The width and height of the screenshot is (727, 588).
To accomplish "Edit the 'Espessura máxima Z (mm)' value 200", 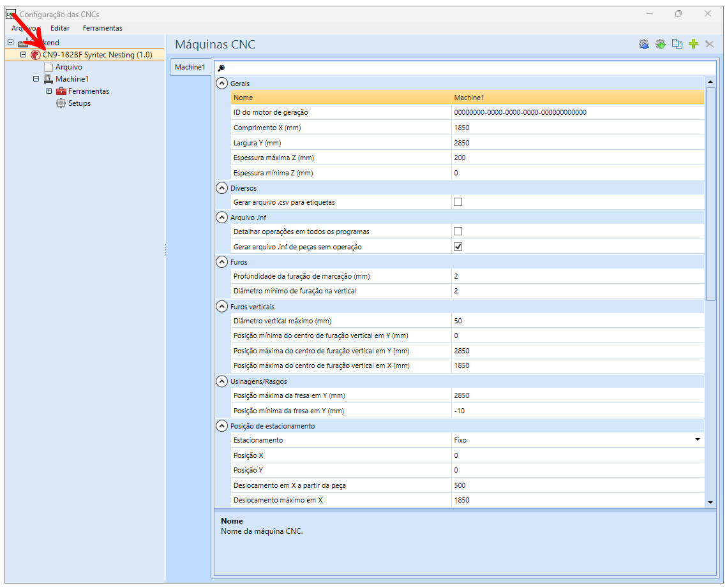I will (578, 158).
